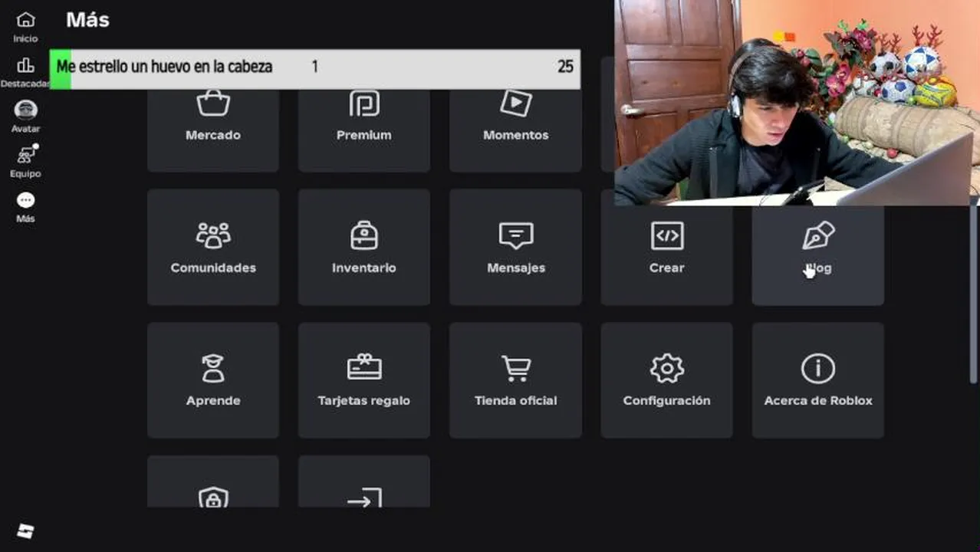Open the Tienda oficial tile
This screenshot has width=980, height=552.
pyautogui.click(x=515, y=380)
